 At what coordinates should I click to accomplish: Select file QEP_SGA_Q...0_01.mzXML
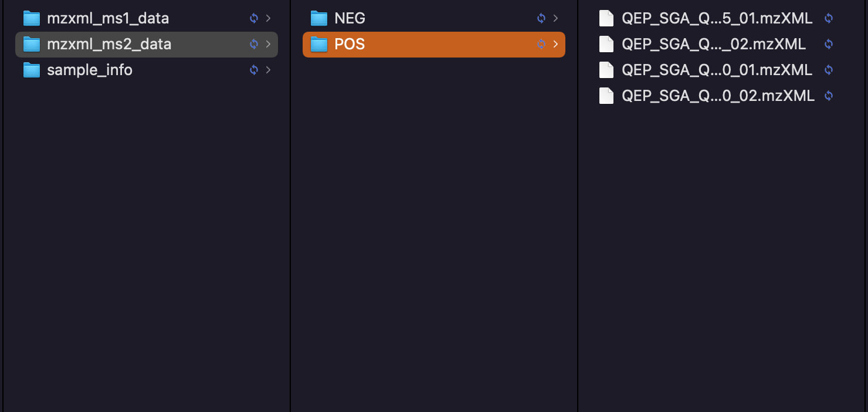tap(717, 70)
